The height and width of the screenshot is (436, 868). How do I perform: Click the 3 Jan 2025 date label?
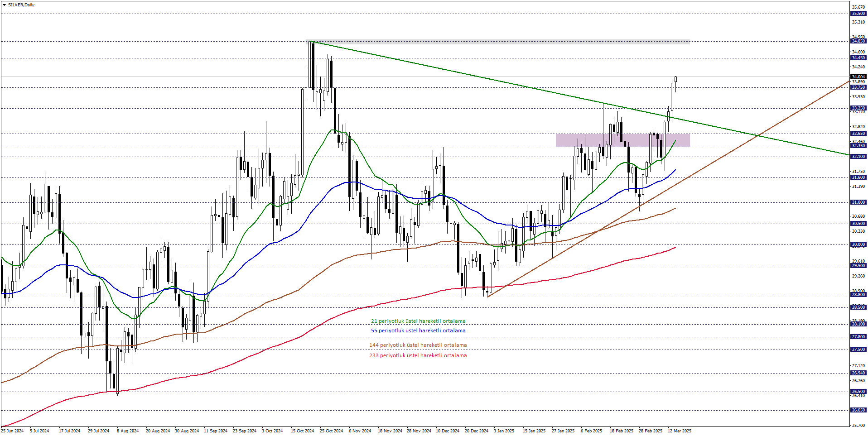pos(504,431)
